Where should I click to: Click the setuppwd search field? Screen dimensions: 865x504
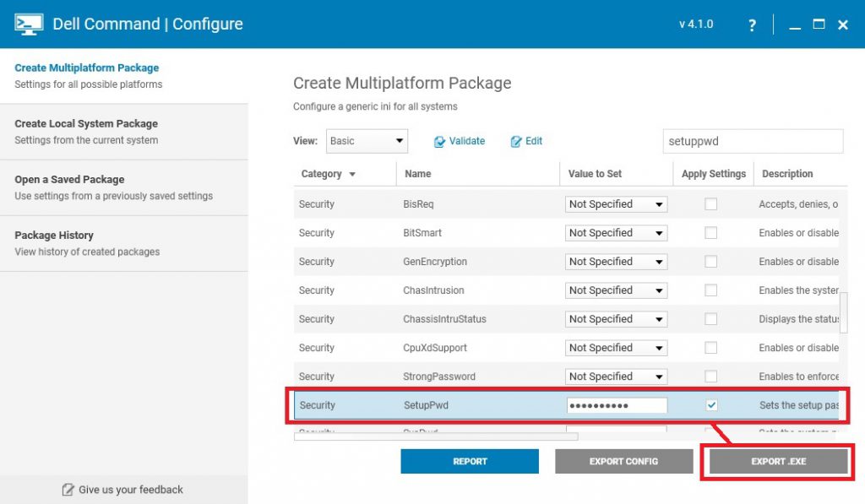pyautogui.click(x=752, y=141)
